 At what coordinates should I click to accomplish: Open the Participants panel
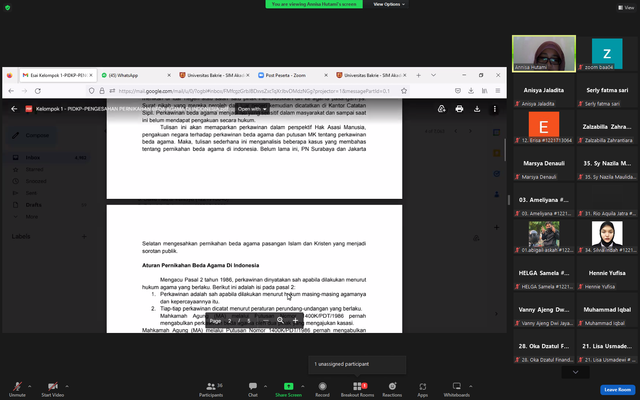click(211, 389)
